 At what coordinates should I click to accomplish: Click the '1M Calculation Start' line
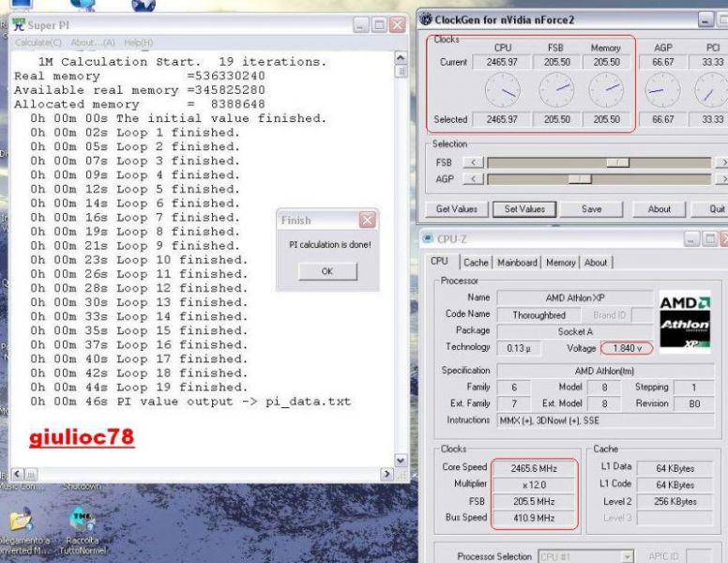[x=182, y=62]
